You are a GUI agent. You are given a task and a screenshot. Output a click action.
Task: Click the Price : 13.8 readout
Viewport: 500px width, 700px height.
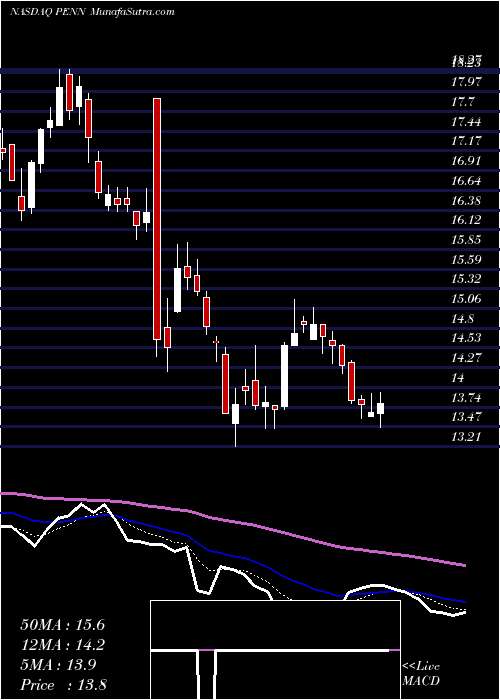(62, 685)
